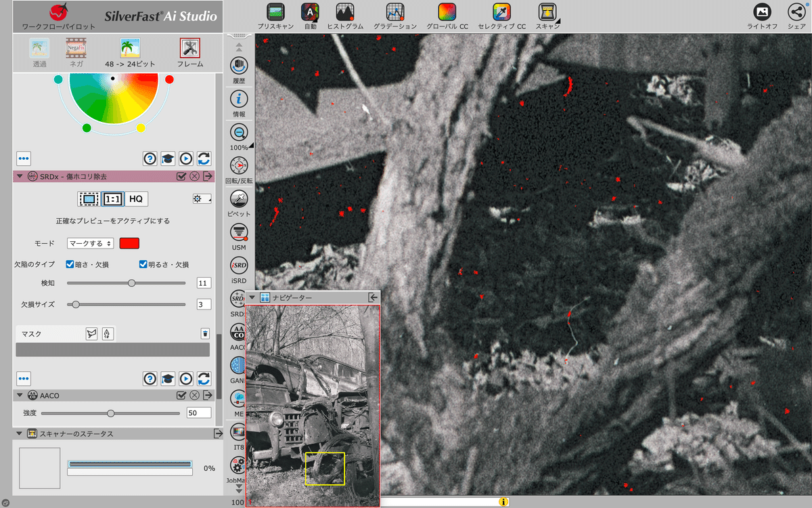Select the iSRD sidebar icon
The height and width of the screenshot is (508, 812).
(238, 266)
